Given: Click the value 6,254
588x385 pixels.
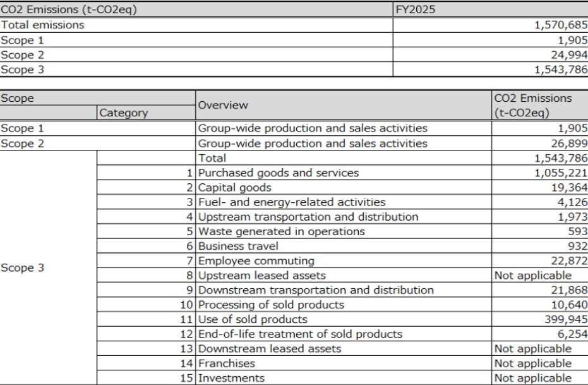Looking at the screenshot, I should tap(540, 334).
